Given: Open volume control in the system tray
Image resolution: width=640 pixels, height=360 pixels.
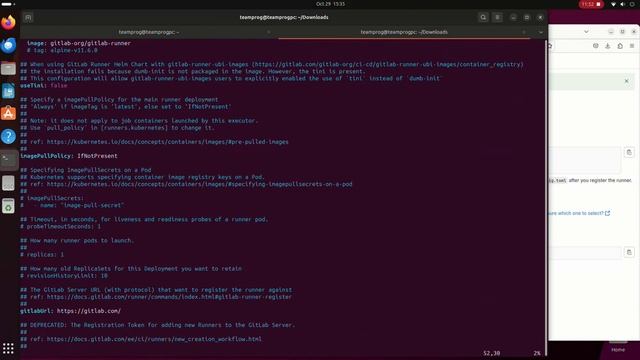Looking at the screenshot, I should pyautogui.click(x=622, y=4).
